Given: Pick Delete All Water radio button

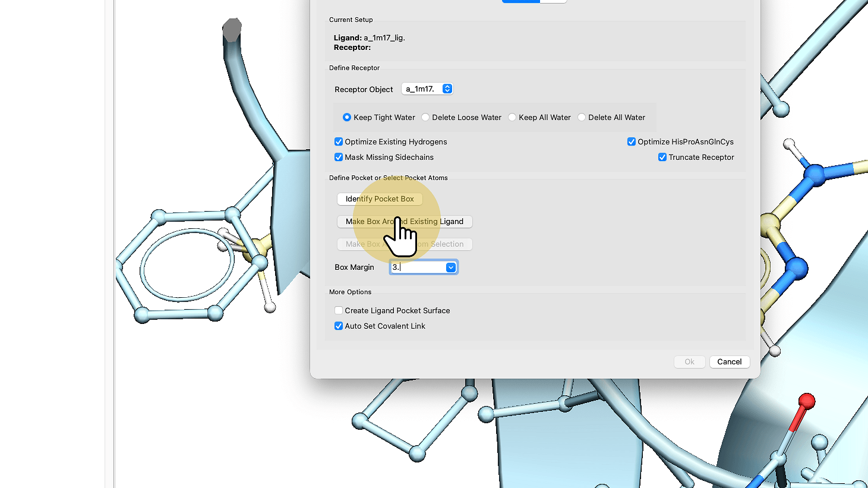Looking at the screenshot, I should (582, 118).
